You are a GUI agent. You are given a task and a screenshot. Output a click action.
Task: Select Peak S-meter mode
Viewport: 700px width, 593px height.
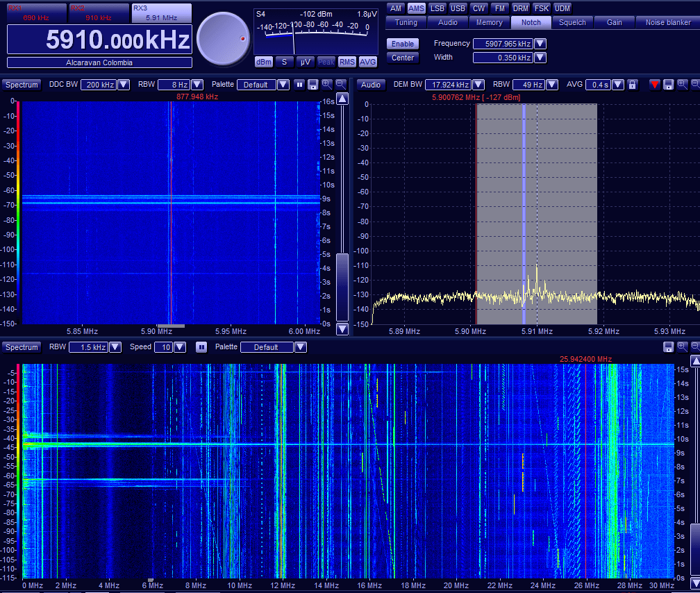[326, 62]
